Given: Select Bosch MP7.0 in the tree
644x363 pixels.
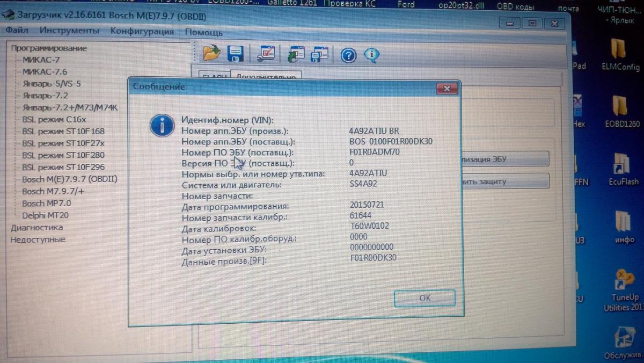Looking at the screenshot, I should click(x=46, y=204).
